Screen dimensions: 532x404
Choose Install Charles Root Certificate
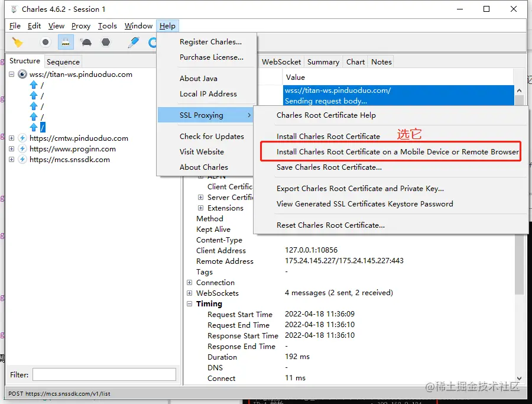(328, 137)
